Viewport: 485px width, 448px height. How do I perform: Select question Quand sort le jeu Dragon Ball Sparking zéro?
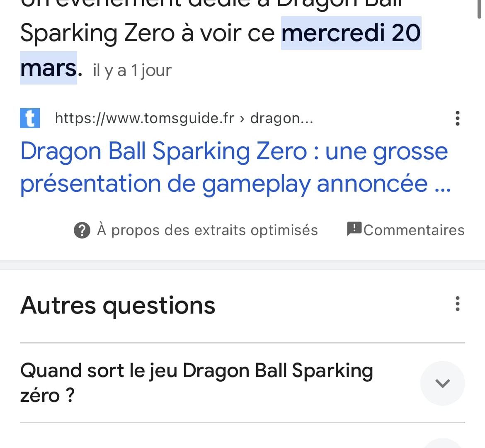click(197, 383)
